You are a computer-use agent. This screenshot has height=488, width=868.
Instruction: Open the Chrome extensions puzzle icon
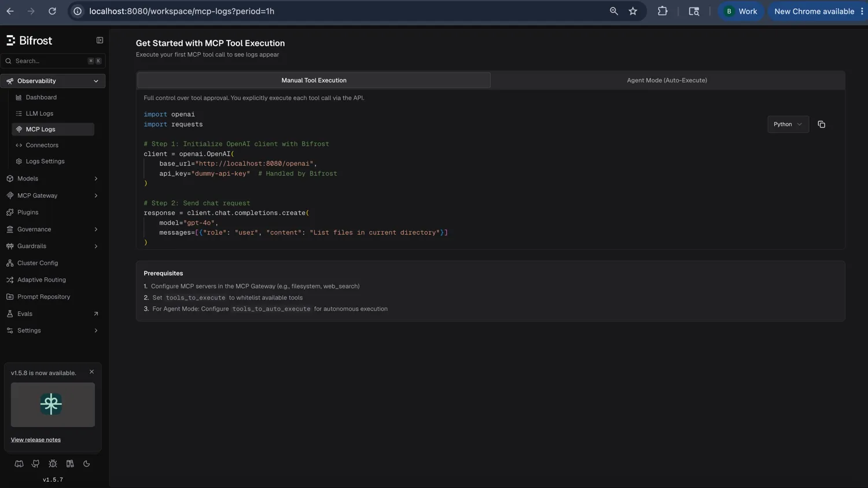pyautogui.click(x=663, y=11)
